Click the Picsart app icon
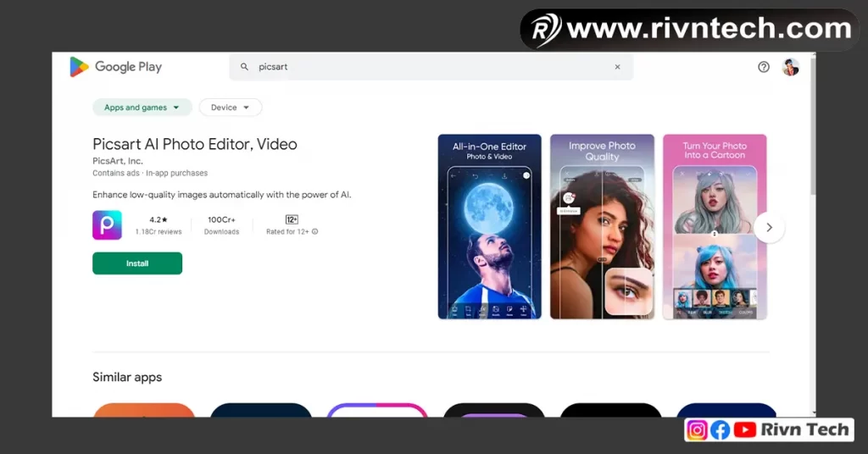868x454 pixels. (x=107, y=225)
